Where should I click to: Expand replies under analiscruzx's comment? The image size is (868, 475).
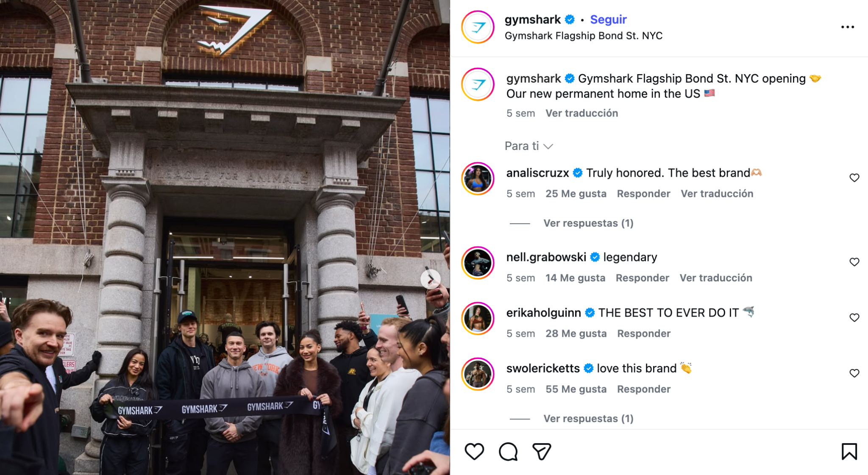[588, 223]
